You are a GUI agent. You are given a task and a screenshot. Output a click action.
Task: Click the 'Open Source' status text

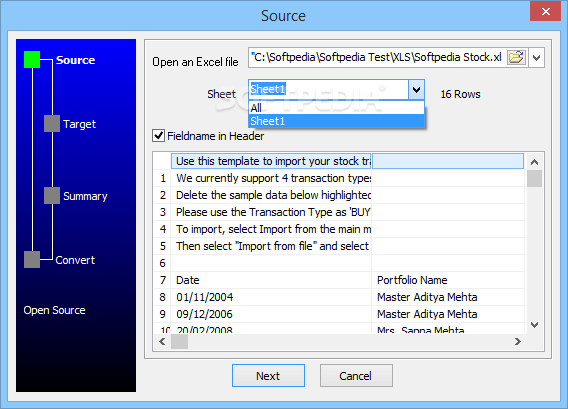[x=54, y=310]
